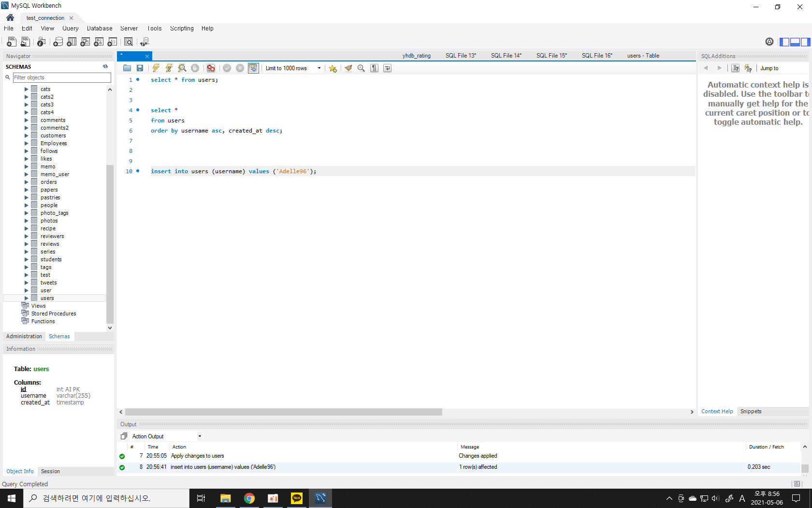812x508 pixels.
Task: Refresh the SCHEMAS list
Action: point(105,67)
